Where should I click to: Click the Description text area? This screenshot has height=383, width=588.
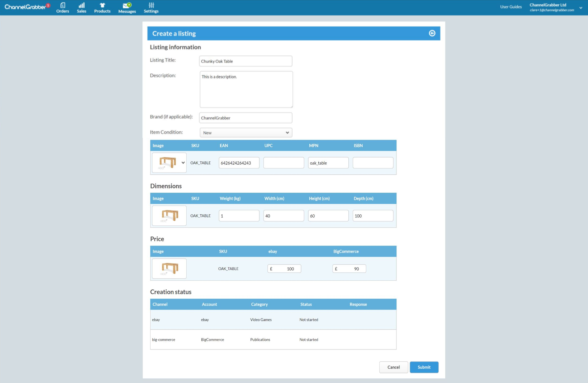point(246,90)
